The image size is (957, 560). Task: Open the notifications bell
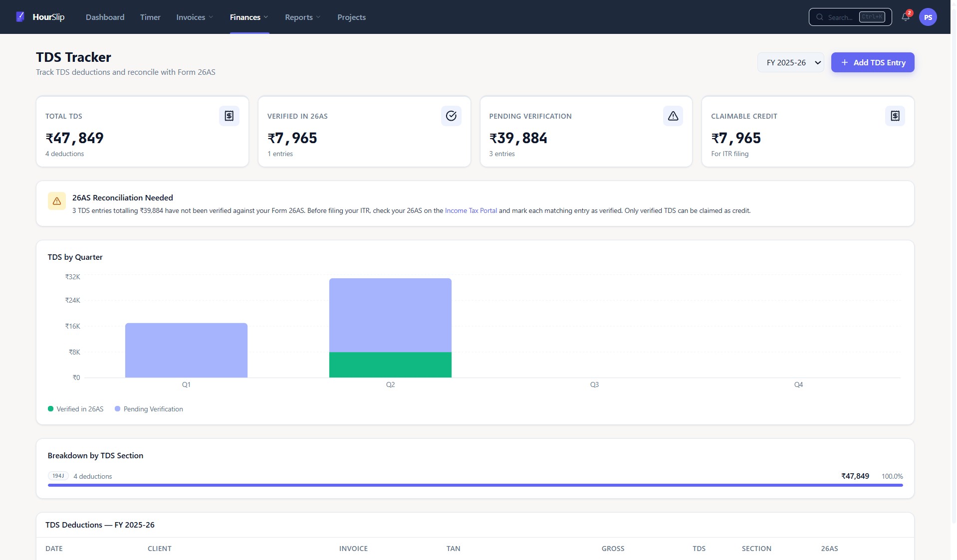905,17
